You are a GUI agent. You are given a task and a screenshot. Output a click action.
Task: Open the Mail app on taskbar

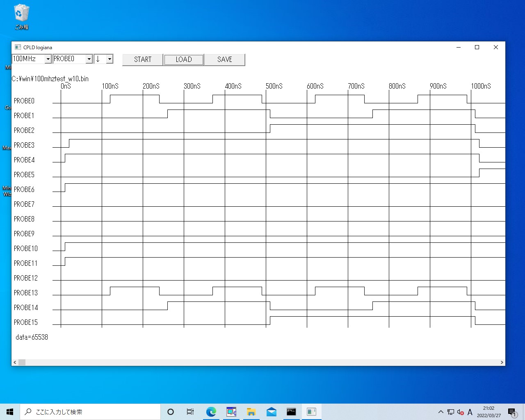(x=271, y=412)
